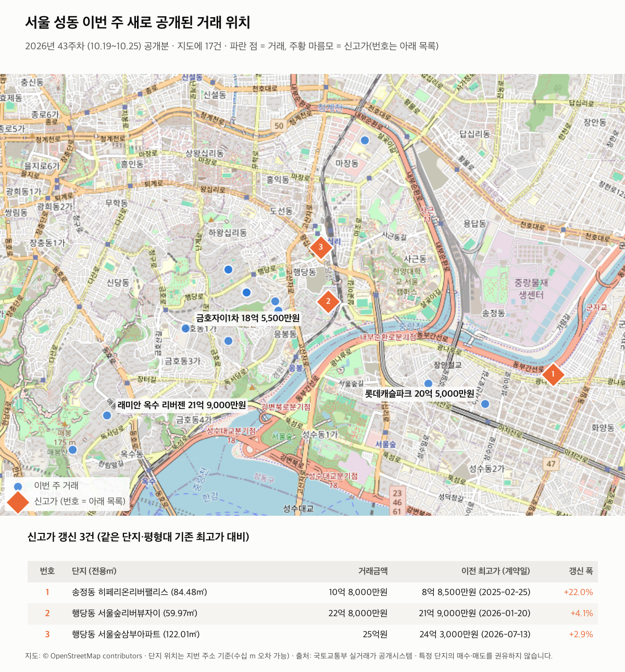Click table row number 2 in 번호 column
Viewport: 625px width, 672px height.
point(47,613)
